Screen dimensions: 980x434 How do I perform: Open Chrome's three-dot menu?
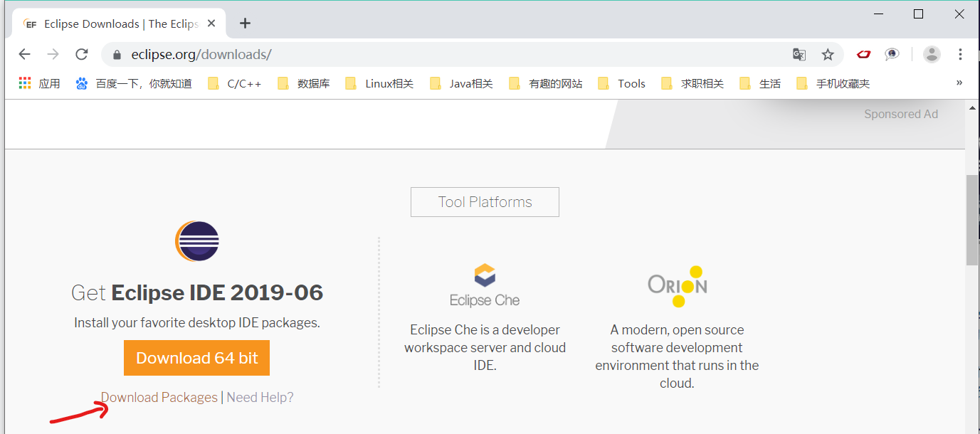tap(960, 54)
